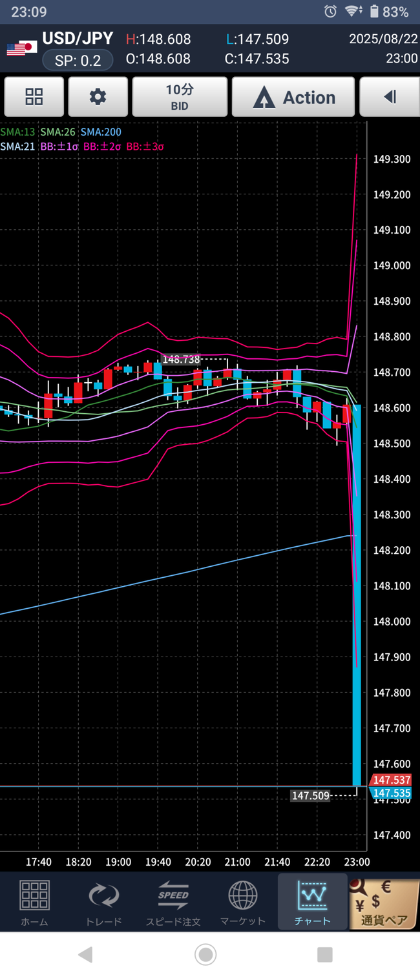
Task: Tap SMA:200 indicator label
Action: [101, 132]
